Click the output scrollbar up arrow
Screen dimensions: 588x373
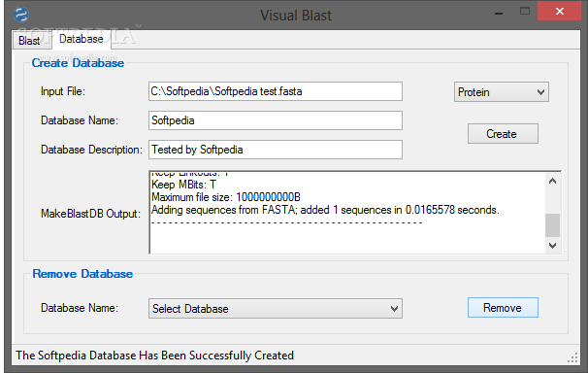pyautogui.click(x=552, y=182)
